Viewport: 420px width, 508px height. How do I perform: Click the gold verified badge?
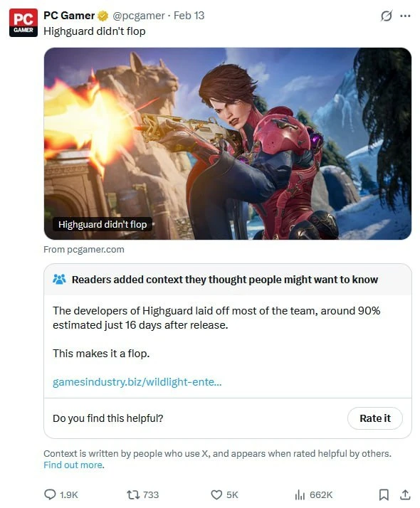point(103,16)
